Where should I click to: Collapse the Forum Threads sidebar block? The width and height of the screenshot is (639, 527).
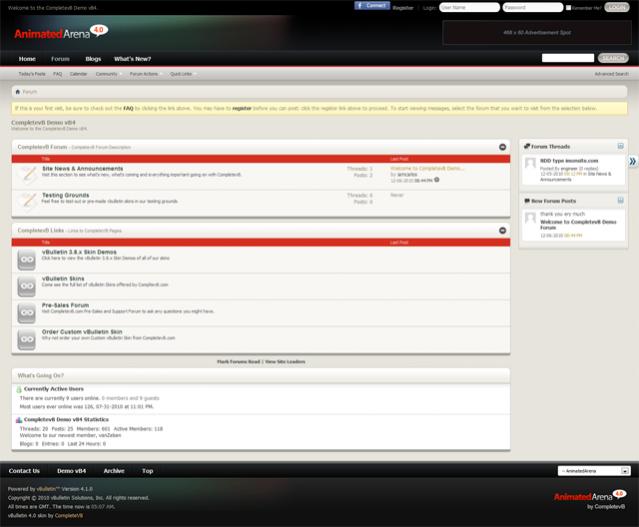620,146
